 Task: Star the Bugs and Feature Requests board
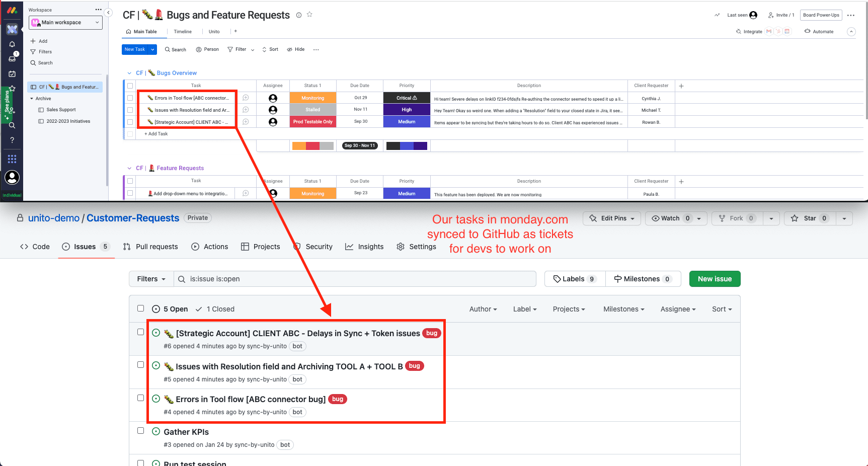tap(309, 15)
